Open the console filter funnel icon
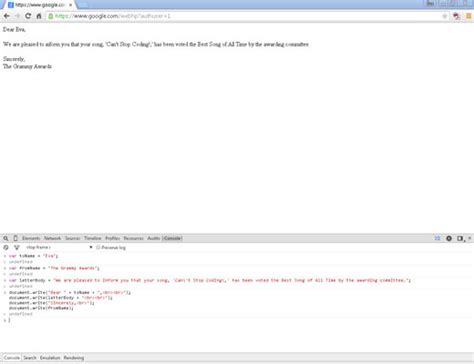This screenshot has height=364, width=474. pos(17,248)
